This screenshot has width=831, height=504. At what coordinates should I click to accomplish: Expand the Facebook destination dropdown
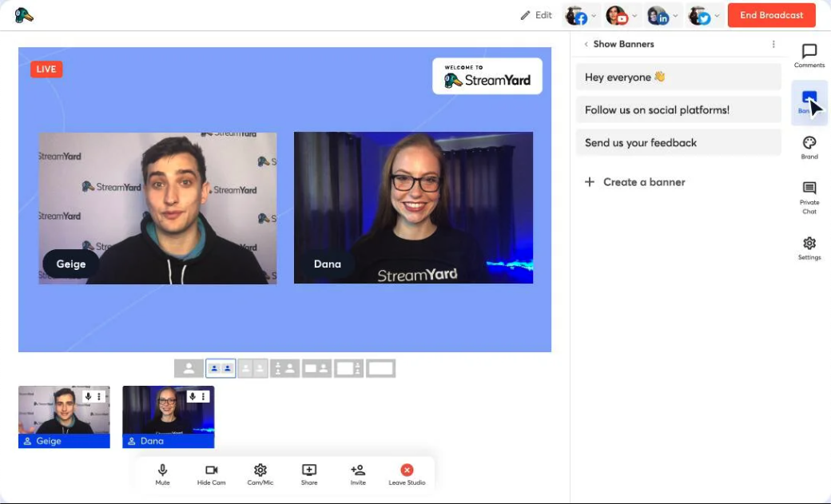594,15
